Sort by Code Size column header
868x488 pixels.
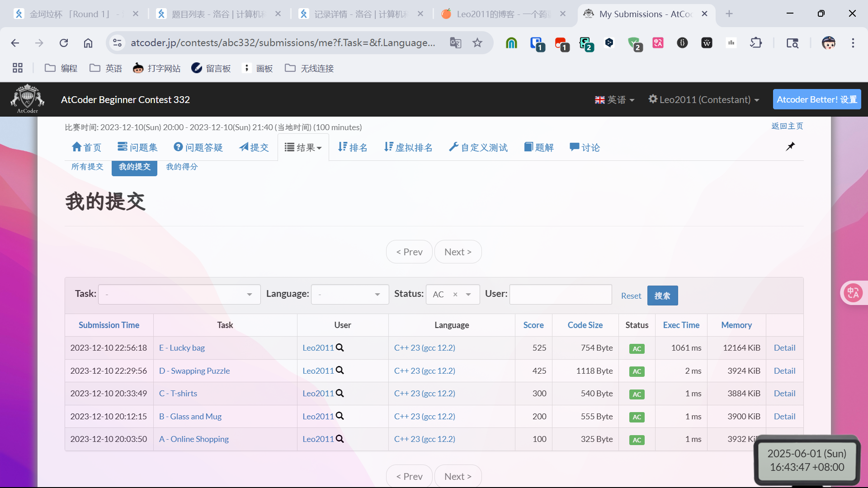click(585, 325)
